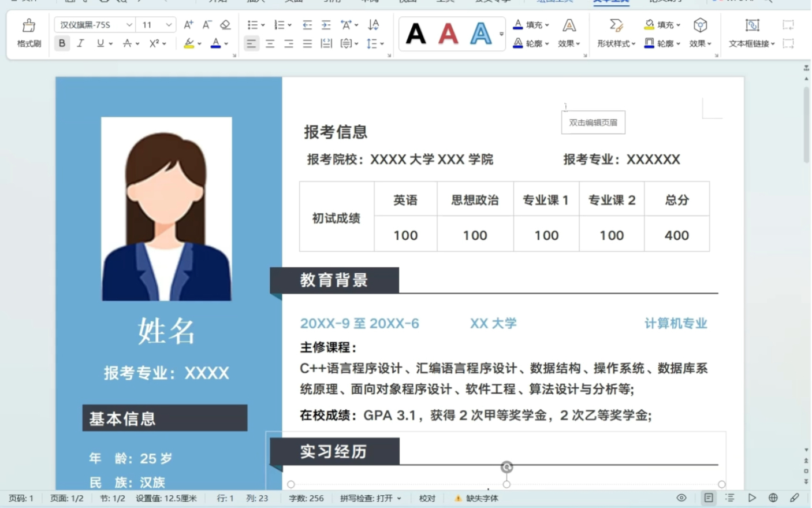812x508 pixels.
Task: Switch to outline view icon in status bar
Action: (x=730, y=498)
